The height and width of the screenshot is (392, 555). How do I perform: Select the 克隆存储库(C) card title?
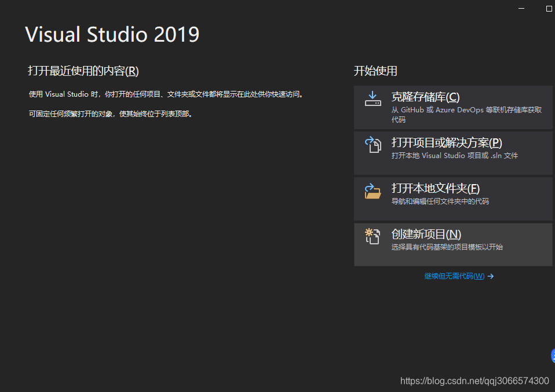point(425,97)
